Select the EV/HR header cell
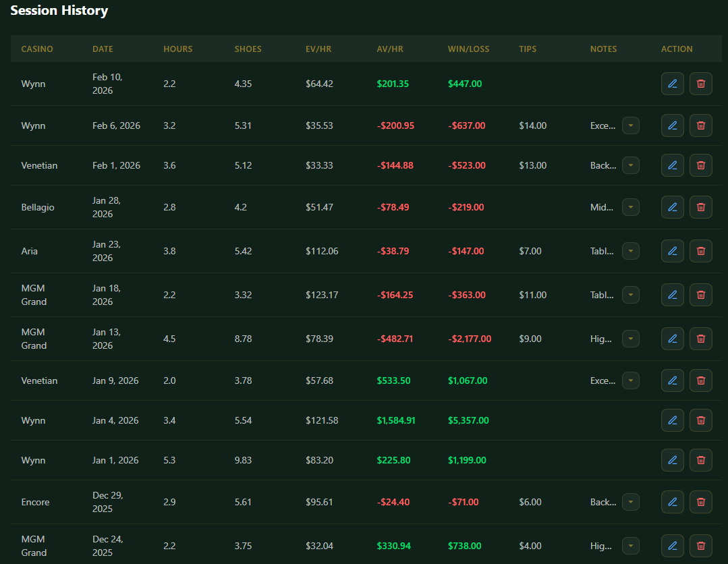 tap(318, 49)
